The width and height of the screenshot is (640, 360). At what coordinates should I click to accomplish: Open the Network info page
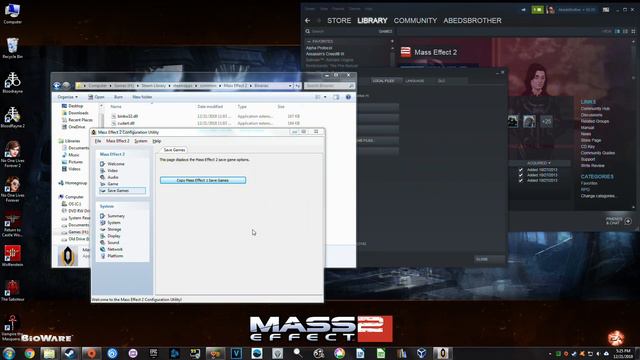(x=115, y=249)
